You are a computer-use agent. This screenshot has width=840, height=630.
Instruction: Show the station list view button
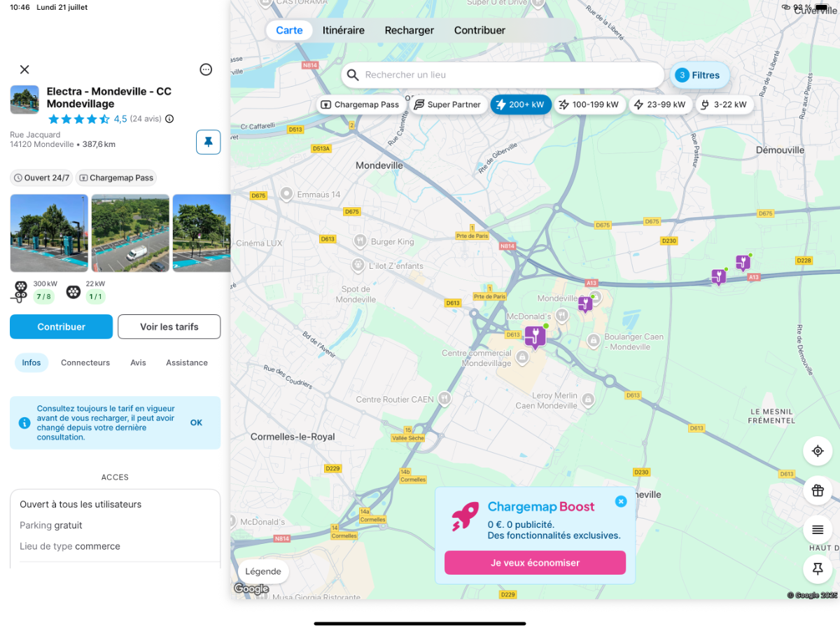tap(818, 529)
